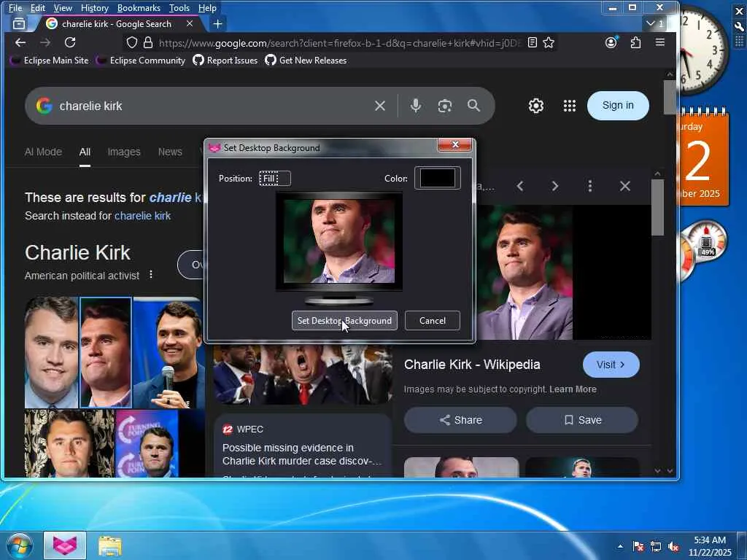Clear the Google search box with X
747x560 pixels.
pyautogui.click(x=379, y=106)
